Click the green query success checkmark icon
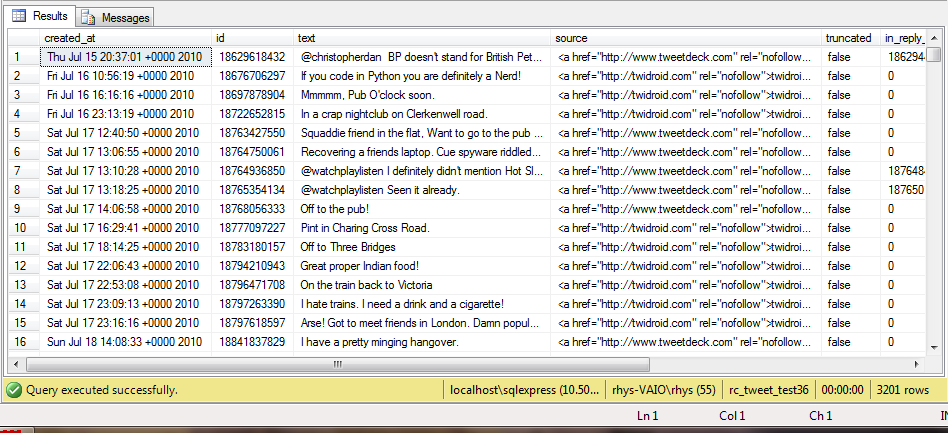Screen dimensions: 948x433 coord(13,390)
